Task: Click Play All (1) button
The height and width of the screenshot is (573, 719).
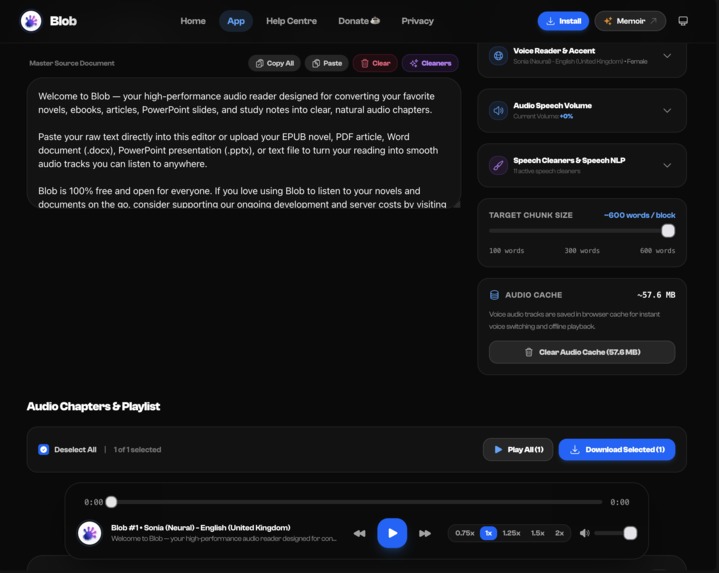Action: coord(518,450)
